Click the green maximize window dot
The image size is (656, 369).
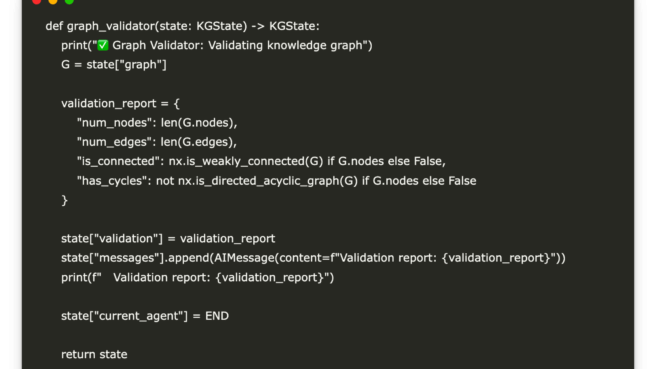click(69, 1)
